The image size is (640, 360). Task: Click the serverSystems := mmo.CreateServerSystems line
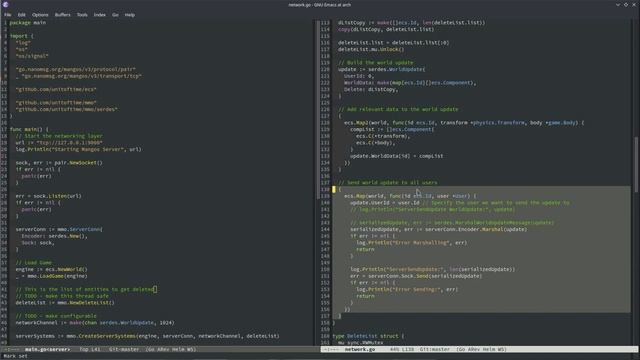coord(147,336)
